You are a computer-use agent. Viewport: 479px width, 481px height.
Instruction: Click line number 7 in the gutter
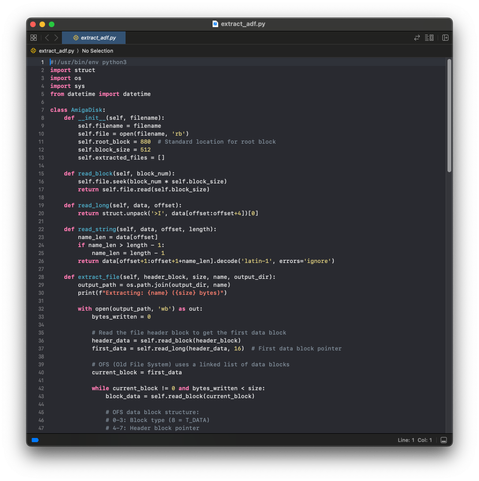pyautogui.click(x=42, y=110)
